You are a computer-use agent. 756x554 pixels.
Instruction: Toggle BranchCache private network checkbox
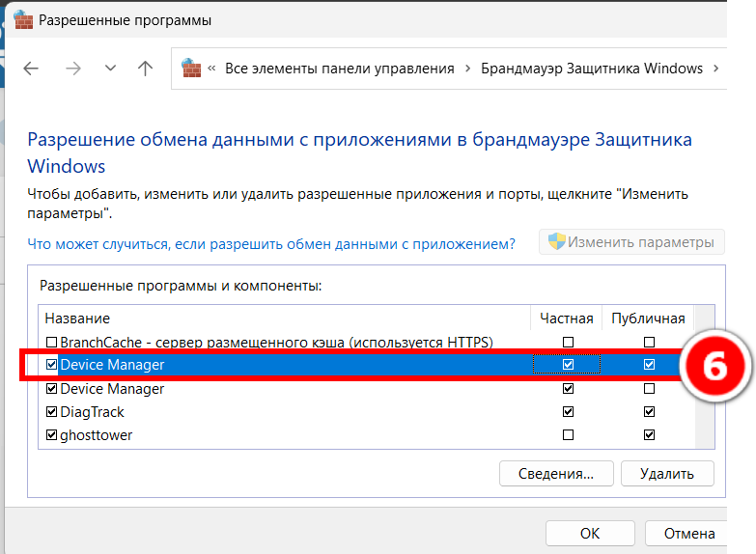569,342
